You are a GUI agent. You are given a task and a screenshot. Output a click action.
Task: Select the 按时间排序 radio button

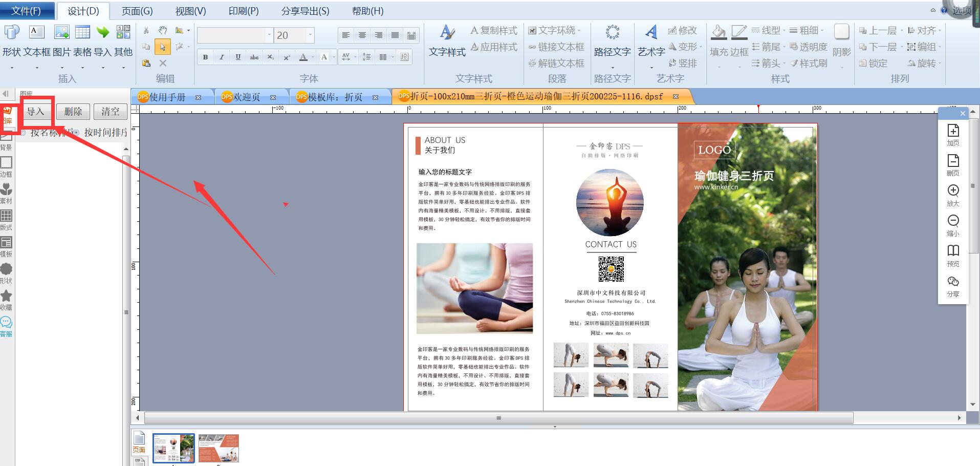click(x=76, y=133)
